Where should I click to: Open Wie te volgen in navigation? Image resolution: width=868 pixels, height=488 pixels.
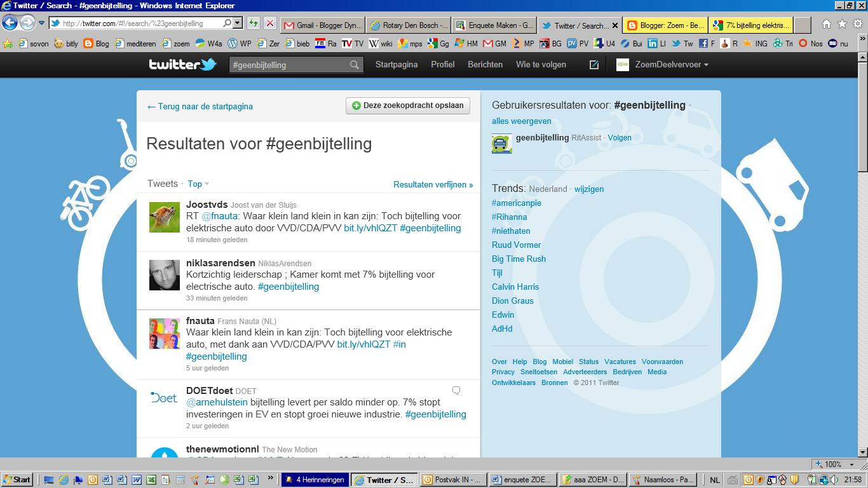coord(541,64)
